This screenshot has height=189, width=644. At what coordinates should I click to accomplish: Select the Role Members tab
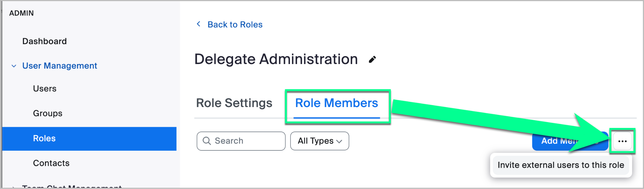tap(336, 103)
